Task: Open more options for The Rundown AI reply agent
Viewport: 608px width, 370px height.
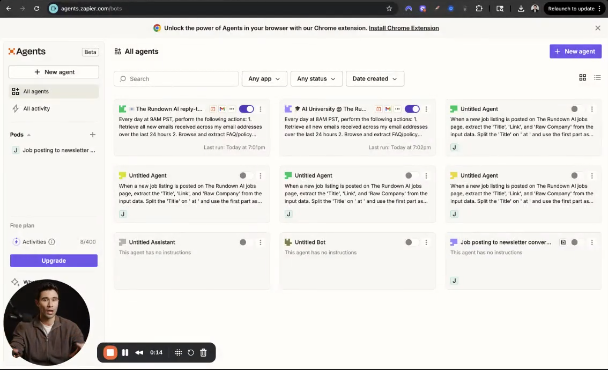Action: point(261,109)
